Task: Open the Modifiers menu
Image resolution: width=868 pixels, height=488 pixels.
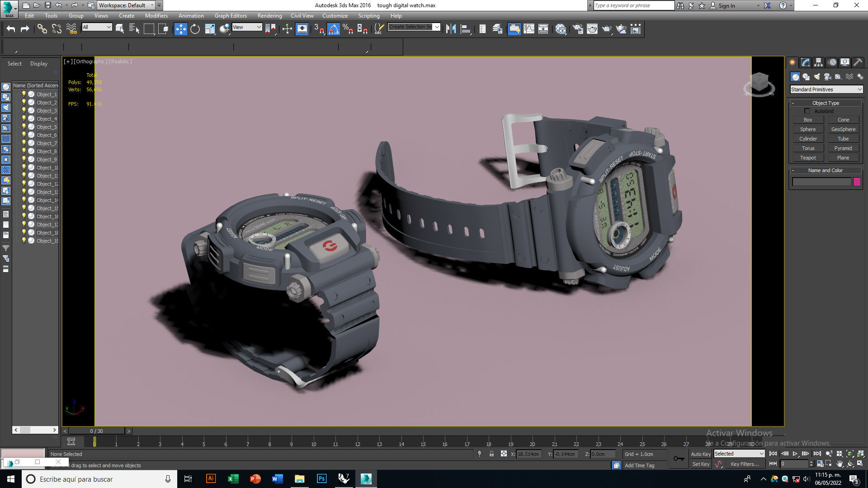Action: pos(156,16)
